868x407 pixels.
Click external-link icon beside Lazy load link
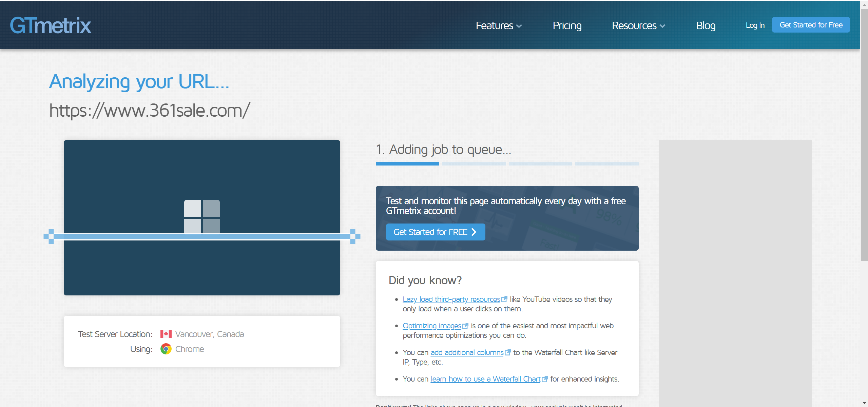point(504,299)
